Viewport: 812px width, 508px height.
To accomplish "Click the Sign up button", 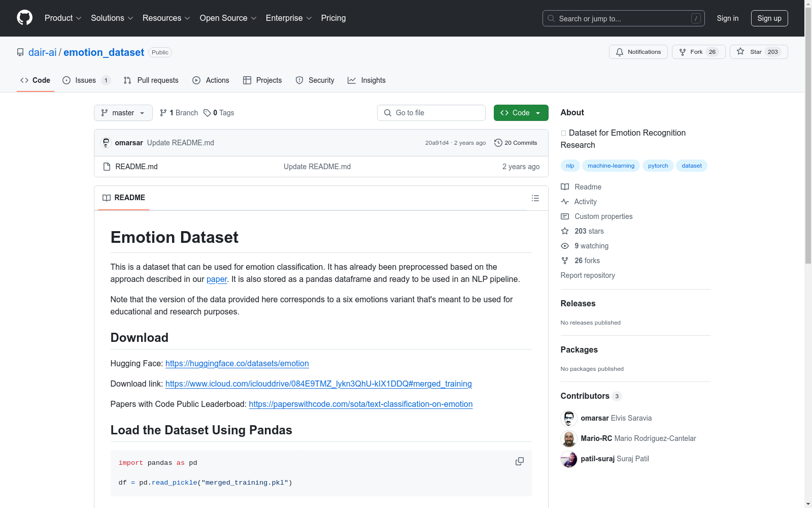I will coord(769,18).
